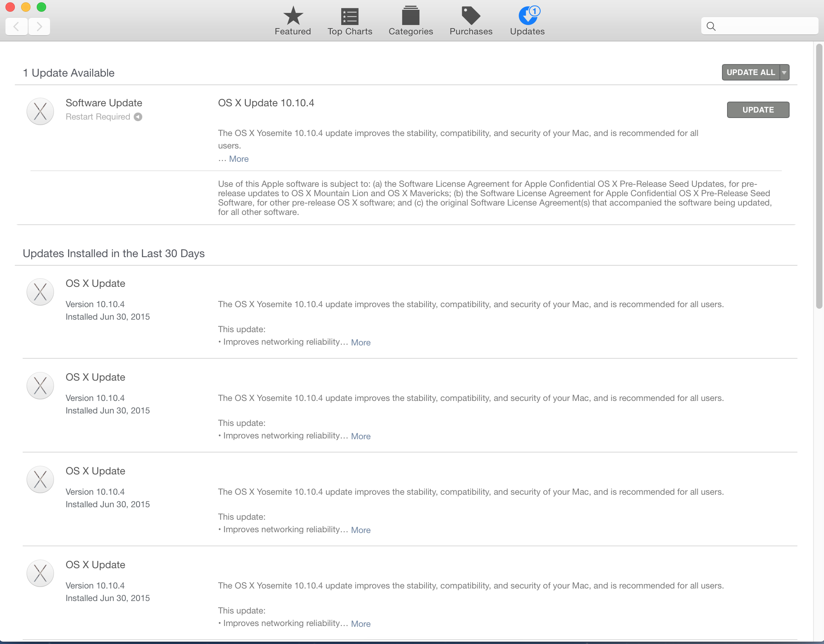Viewport: 824px width, 644px height.
Task: Click the first installed OS X Update icon
Action: tap(40, 292)
